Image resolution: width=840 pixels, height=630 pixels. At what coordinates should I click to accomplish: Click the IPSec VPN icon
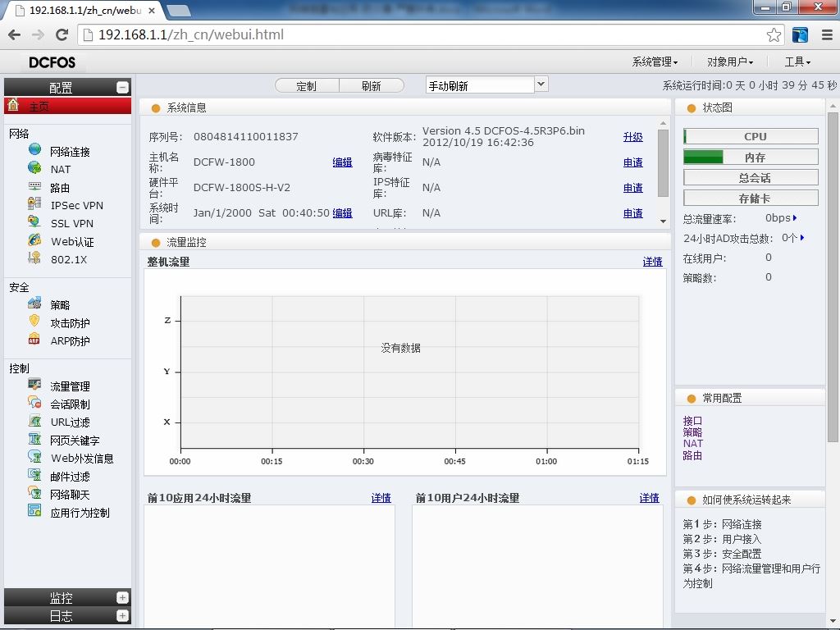pos(34,203)
